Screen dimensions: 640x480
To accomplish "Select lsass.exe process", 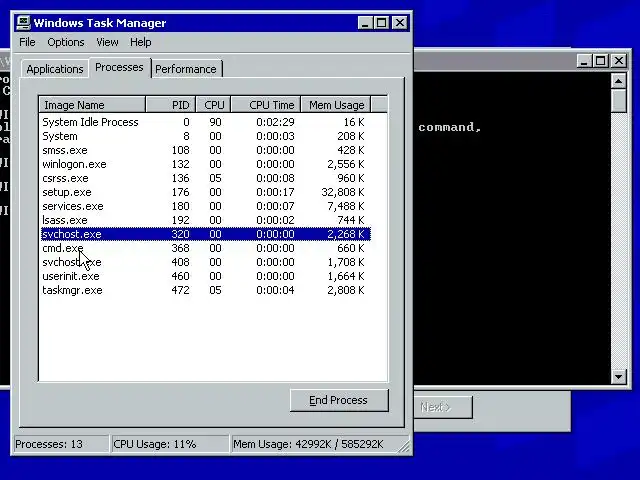I will 206,220.
